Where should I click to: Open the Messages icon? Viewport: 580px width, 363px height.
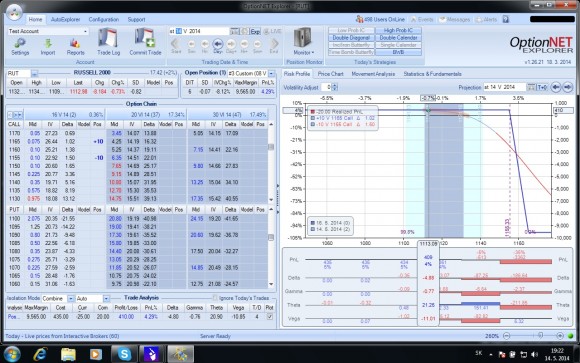pyautogui.click(x=454, y=19)
